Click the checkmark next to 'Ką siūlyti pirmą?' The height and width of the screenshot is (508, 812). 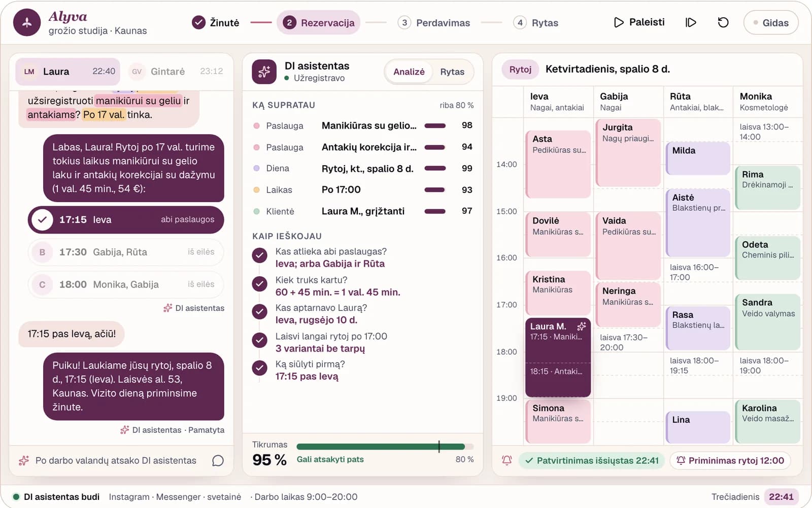[260, 368]
